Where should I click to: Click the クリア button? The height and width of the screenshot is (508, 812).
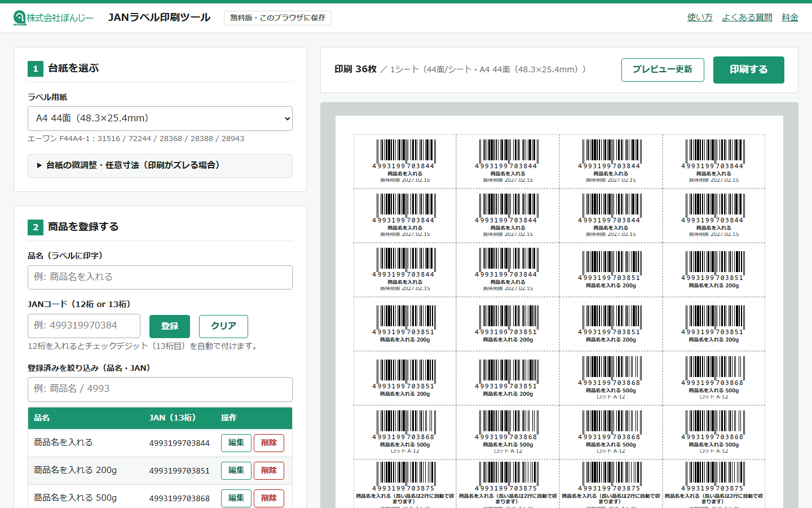point(223,326)
